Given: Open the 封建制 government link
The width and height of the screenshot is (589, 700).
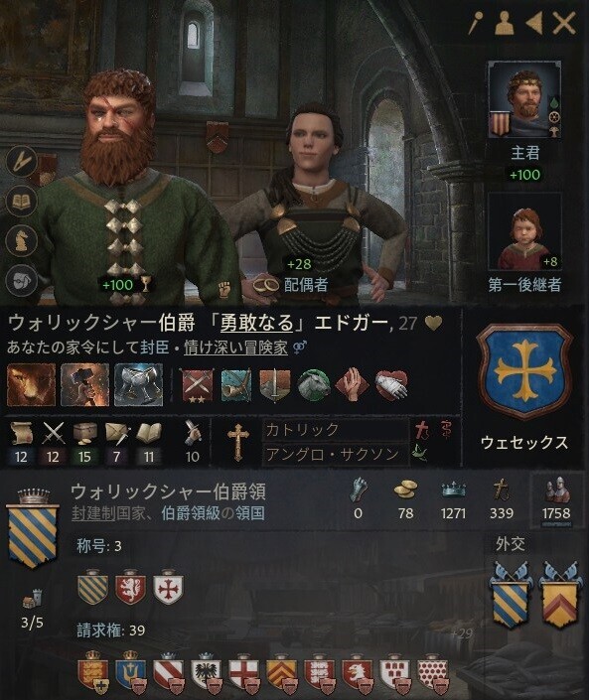Looking at the screenshot, I should [93, 513].
